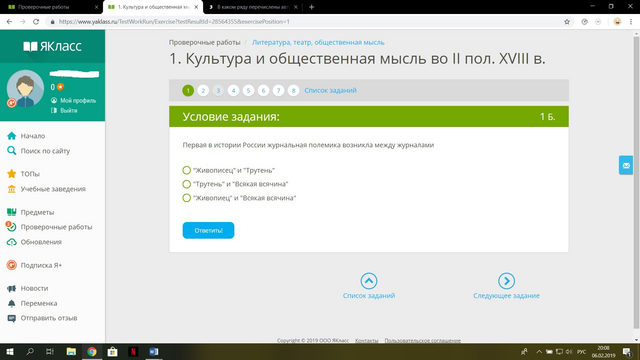640x360 pixels.
Task: Bookmark page with the star icon
Action: click(x=567, y=22)
